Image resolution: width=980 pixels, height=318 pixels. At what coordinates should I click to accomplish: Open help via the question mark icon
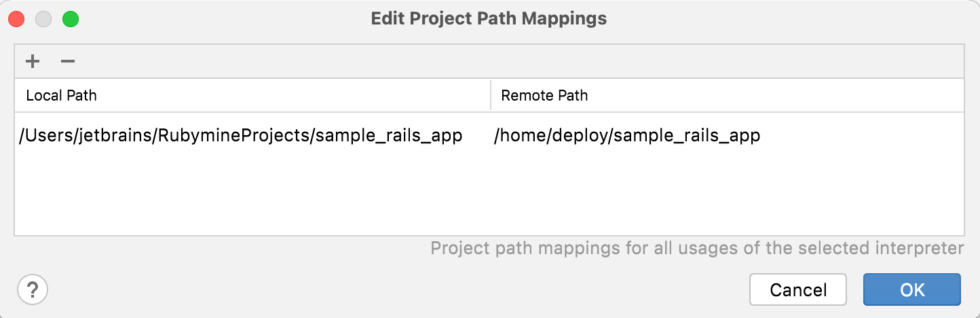pos(33,290)
